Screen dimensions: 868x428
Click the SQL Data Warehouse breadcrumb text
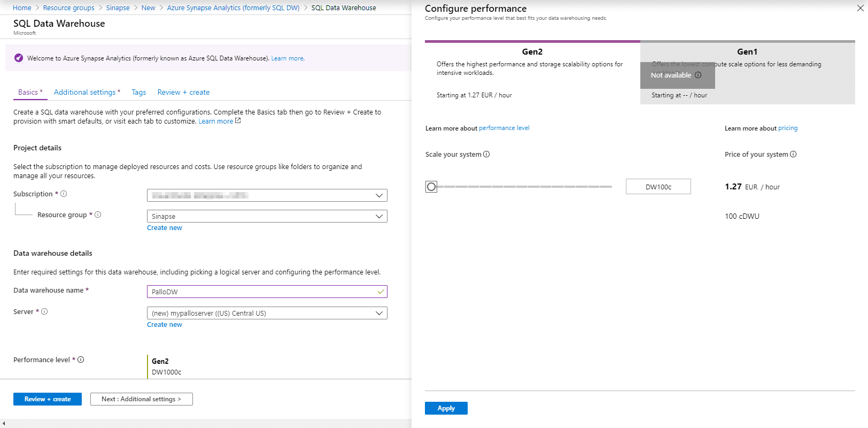tap(344, 7)
